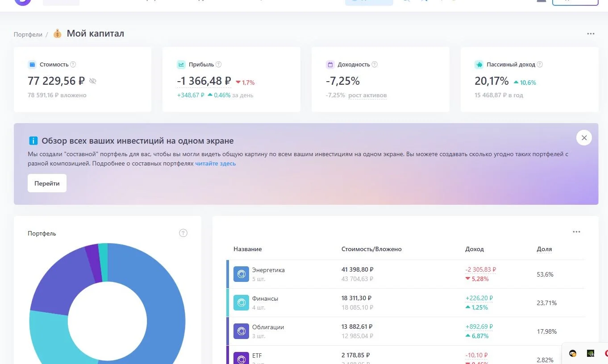This screenshot has height=364, width=608.
Task: Open the Финансы row name
Action: tap(265, 298)
